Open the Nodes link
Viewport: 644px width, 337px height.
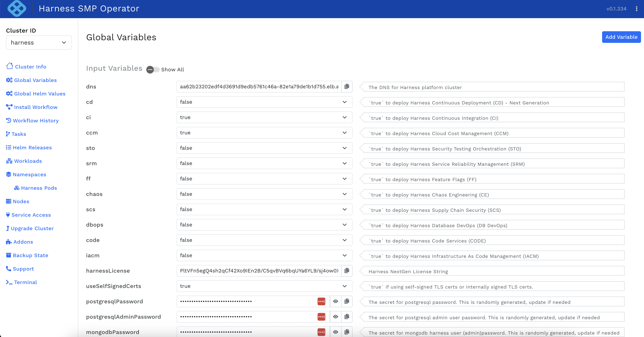coord(18,202)
